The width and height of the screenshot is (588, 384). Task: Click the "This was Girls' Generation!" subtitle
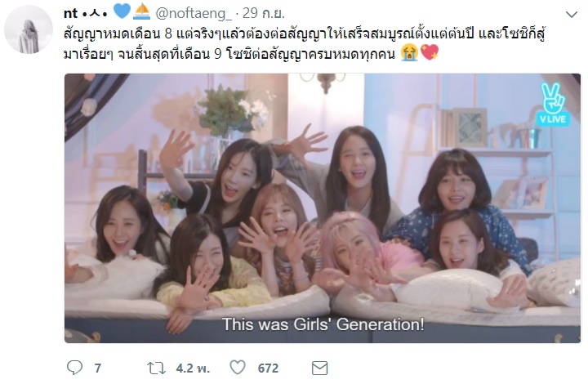click(x=323, y=324)
